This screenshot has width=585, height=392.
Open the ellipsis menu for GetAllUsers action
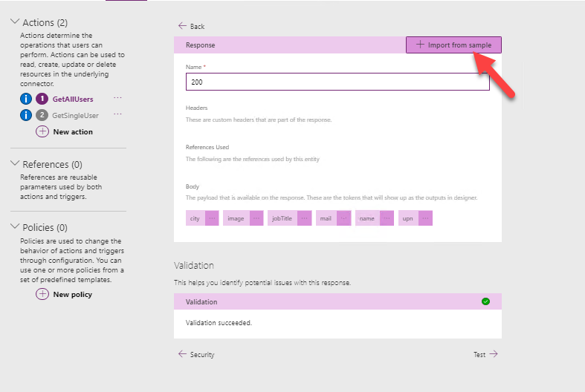pos(117,98)
